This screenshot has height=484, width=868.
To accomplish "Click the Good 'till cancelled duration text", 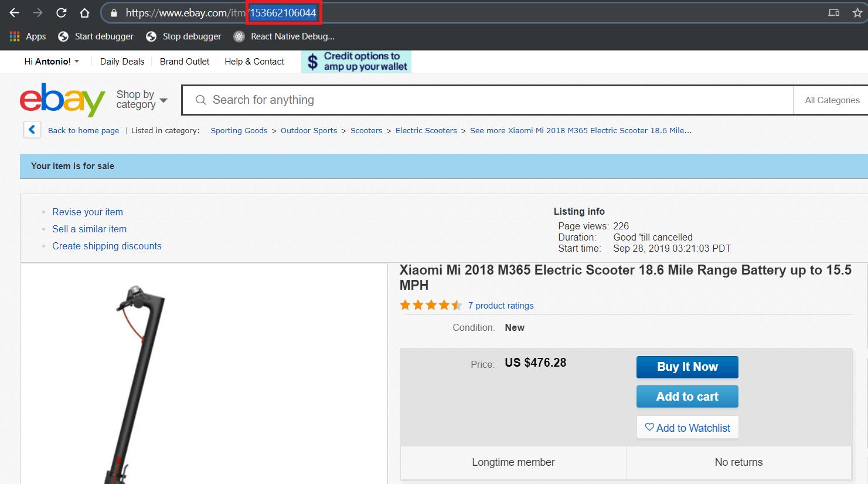I will 653,237.
